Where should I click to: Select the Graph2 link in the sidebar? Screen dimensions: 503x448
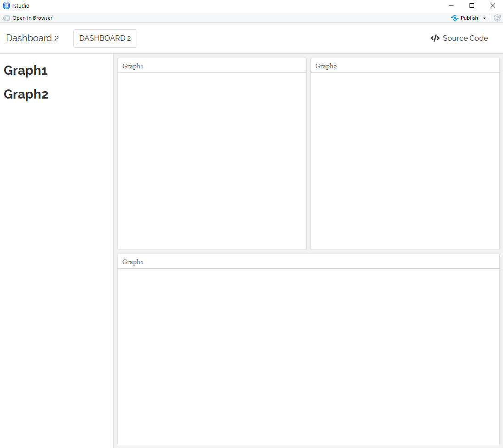tap(26, 94)
